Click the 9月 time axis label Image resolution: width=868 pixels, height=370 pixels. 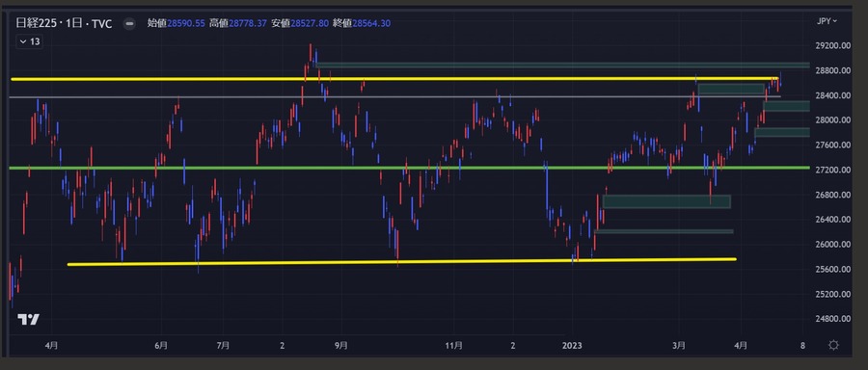pyautogui.click(x=341, y=346)
